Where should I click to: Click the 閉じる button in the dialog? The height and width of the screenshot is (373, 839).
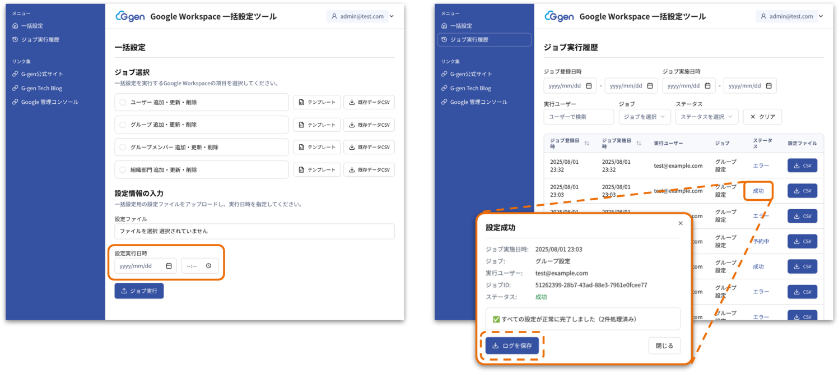665,346
